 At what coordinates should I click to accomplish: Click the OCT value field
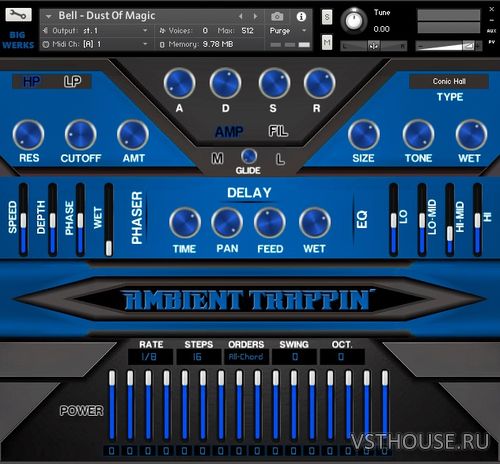click(x=342, y=357)
